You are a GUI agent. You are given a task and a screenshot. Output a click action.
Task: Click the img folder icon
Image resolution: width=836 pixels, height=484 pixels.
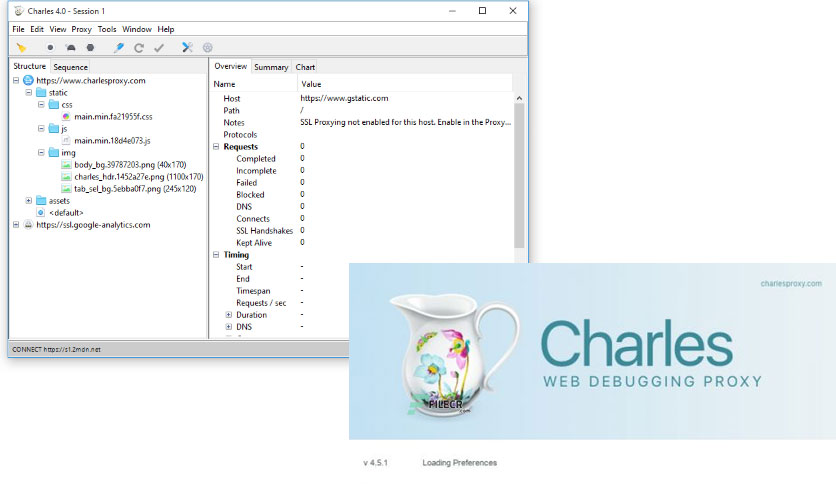click(x=54, y=152)
